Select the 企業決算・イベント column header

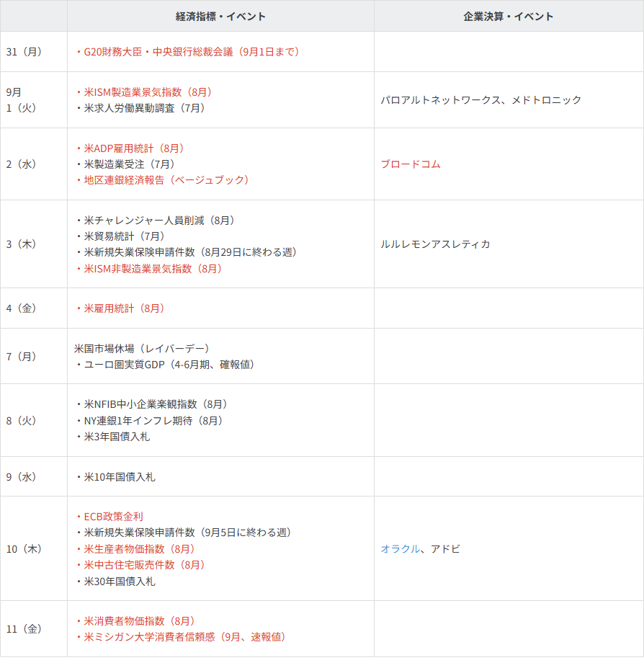pos(509,16)
